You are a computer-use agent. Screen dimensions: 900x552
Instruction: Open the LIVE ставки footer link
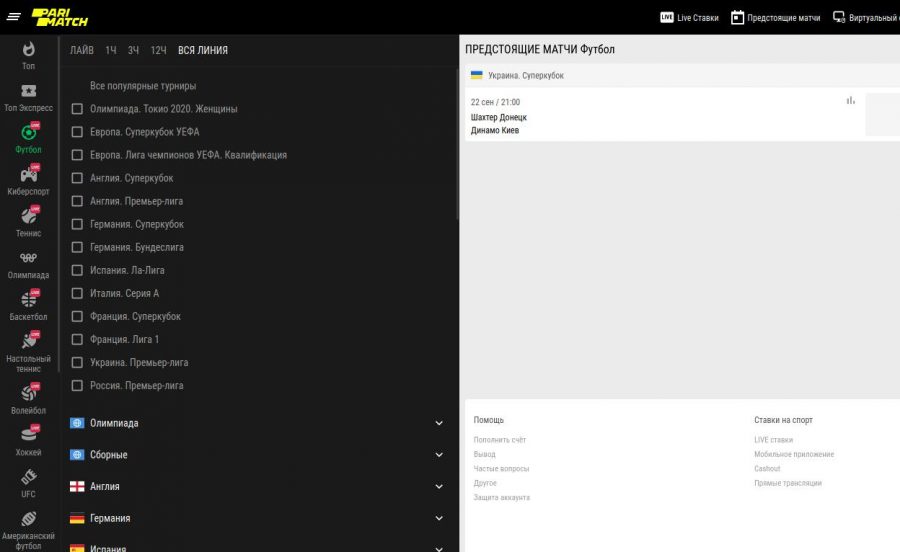773,440
